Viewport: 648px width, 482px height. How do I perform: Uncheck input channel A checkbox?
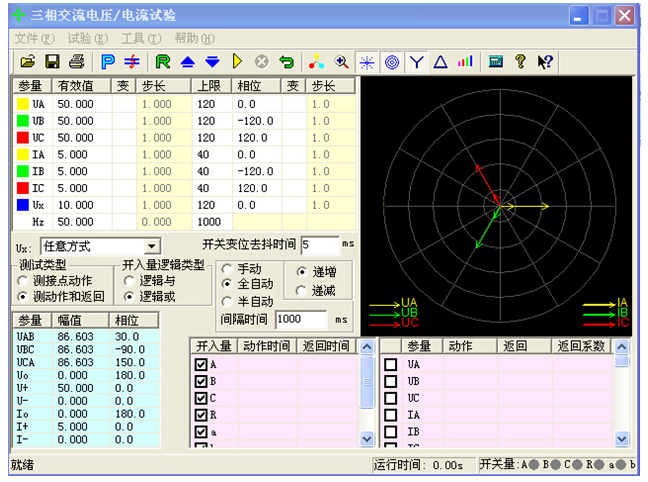pos(200,365)
